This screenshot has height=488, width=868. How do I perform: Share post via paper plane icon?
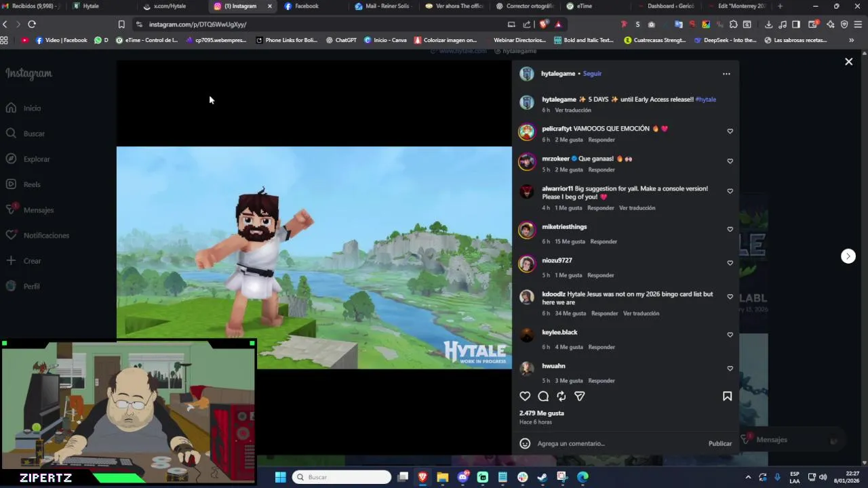pos(580,396)
